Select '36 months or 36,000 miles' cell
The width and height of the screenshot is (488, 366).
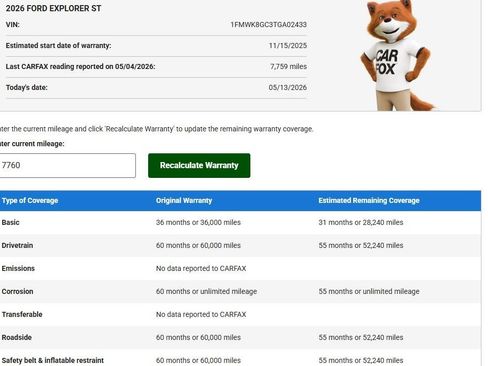point(198,222)
